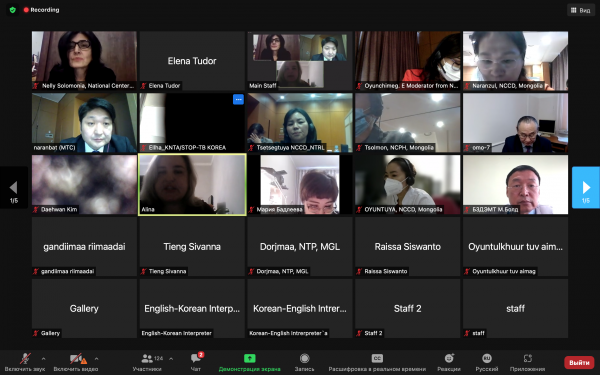Go to next gallery page arrow

(x=585, y=188)
